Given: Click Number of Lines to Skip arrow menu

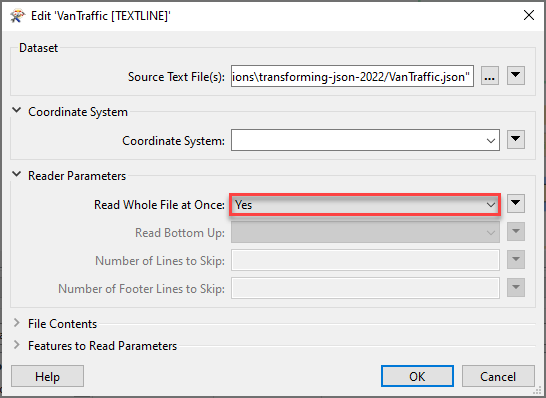Looking at the screenshot, I should point(516,259).
